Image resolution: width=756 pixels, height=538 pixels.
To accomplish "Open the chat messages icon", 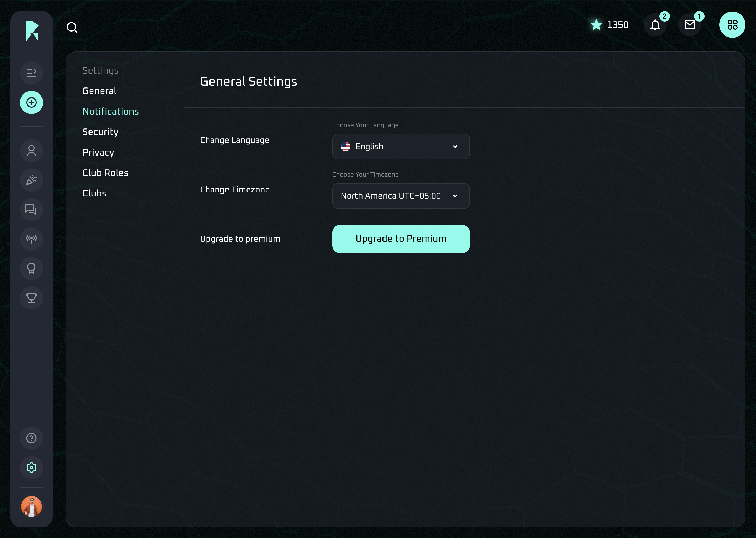I will [31, 210].
